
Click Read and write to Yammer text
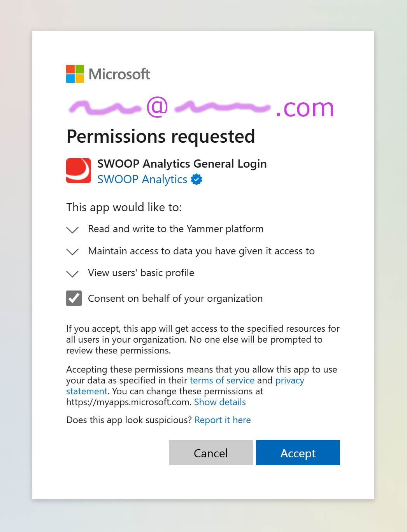[176, 229]
